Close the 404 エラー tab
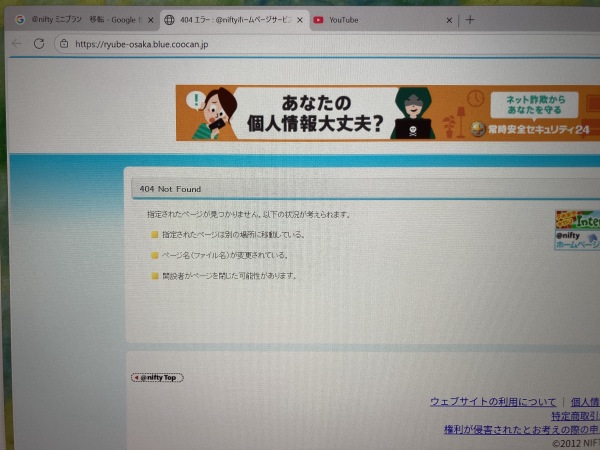Viewport: 600px width, 450px height. 301,20
